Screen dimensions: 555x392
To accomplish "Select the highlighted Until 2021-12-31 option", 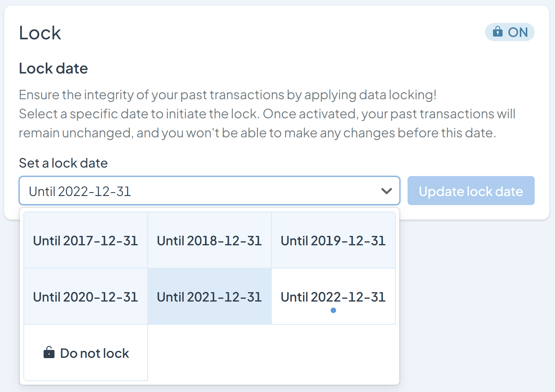I will 209,297.
